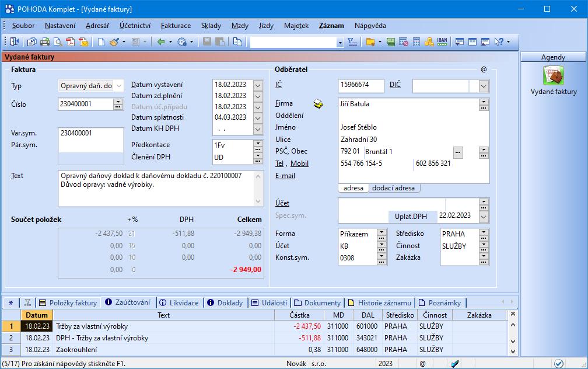Click the IBAN toolbar icon
Screen dimensions: 588x369
coord(442,41)
